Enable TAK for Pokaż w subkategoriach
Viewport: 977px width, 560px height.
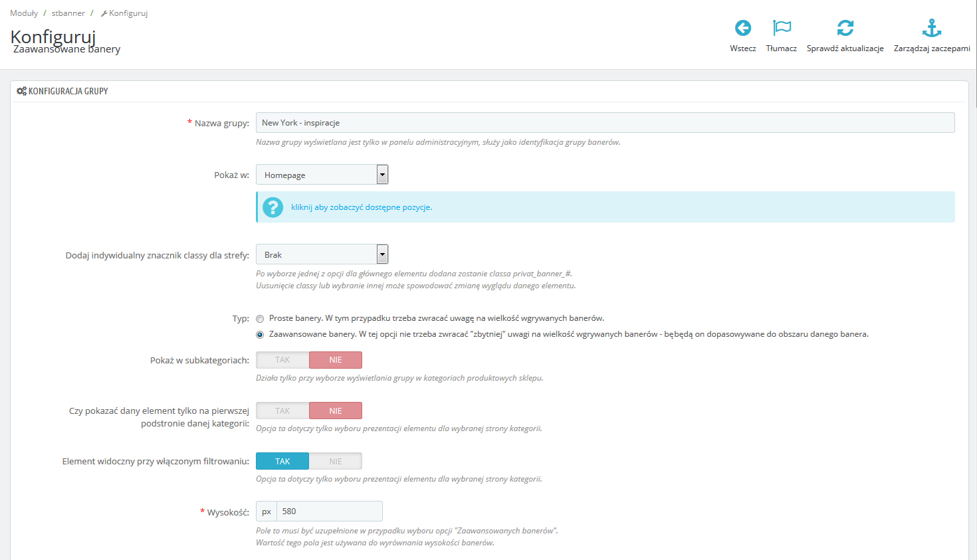[282, 360]
